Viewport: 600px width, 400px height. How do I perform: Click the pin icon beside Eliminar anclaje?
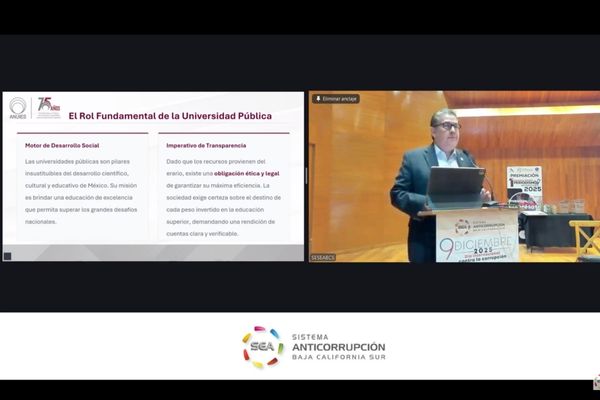318,99
